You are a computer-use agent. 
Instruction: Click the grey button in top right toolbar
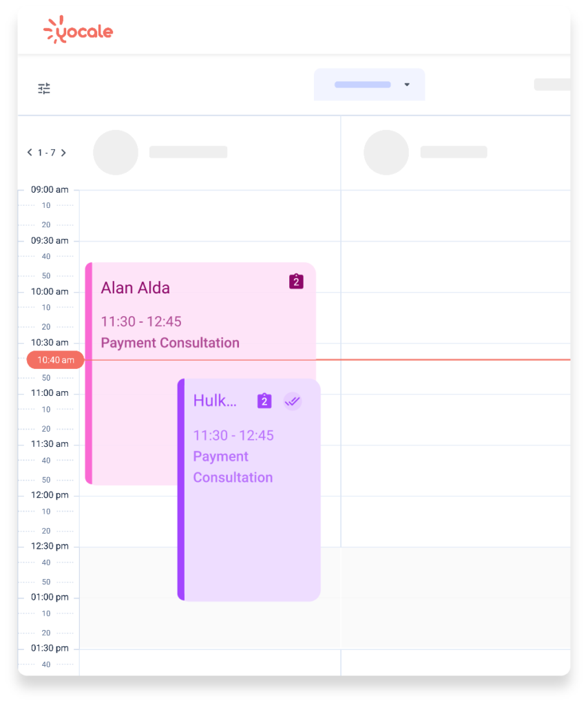552,85
